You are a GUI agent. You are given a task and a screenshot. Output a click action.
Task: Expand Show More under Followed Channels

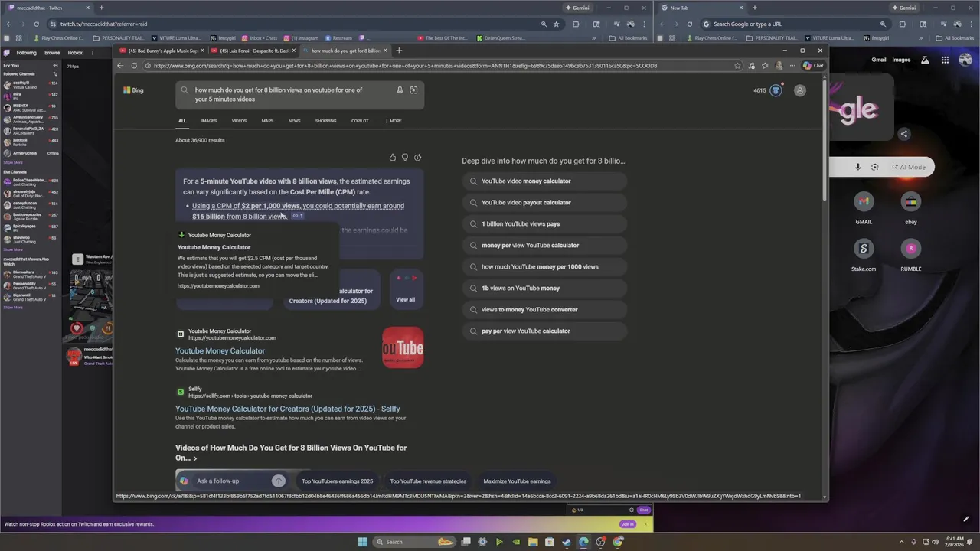(x=13, y=162)
